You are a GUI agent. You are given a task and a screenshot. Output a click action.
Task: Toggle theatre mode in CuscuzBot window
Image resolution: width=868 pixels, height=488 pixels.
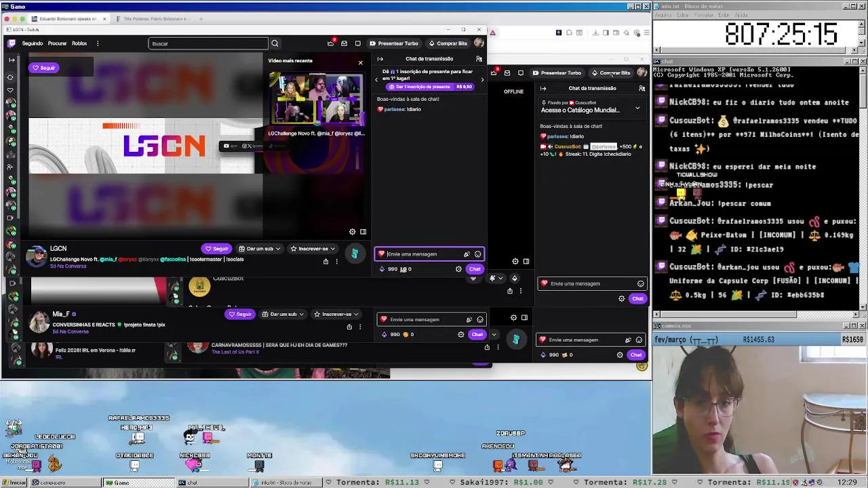pyautogui.click(x=526, y=261)
